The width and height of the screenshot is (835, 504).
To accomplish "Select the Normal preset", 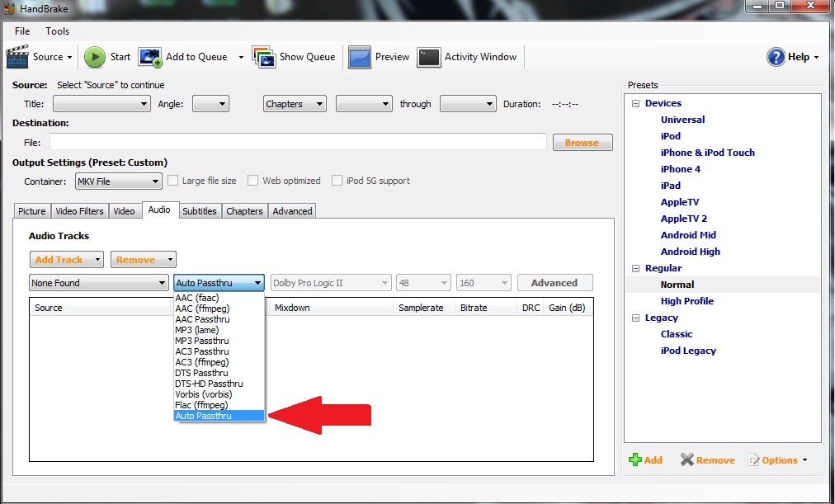I will (677, 285).
